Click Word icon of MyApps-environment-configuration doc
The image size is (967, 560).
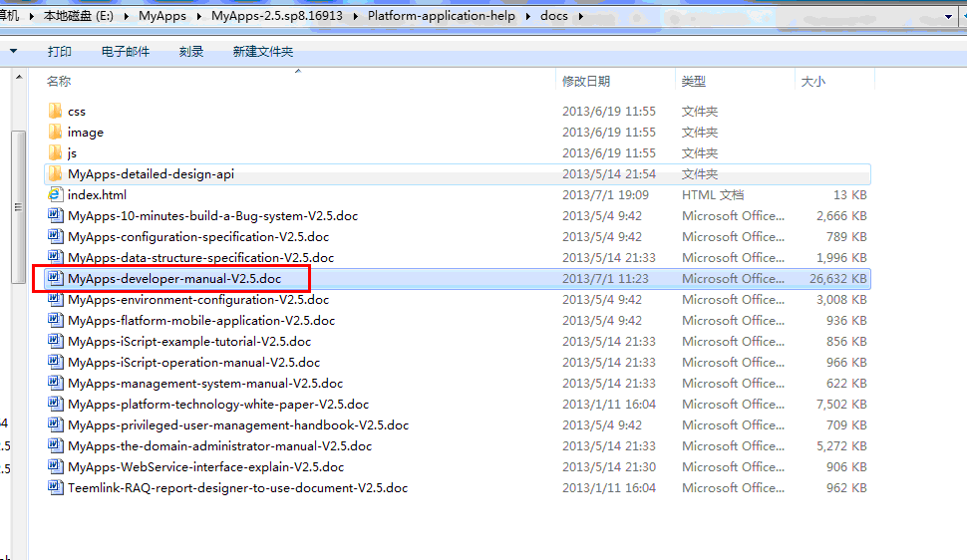tap(56, 300)
